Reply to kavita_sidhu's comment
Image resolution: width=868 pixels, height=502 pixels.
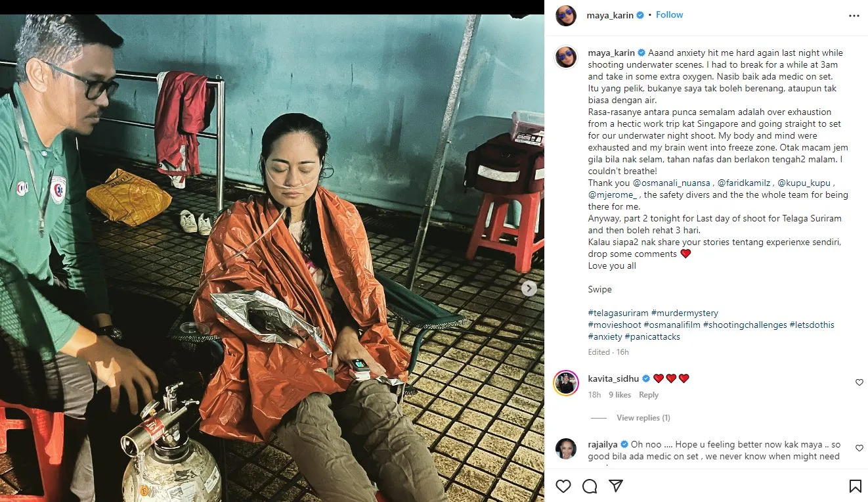coord(649,395)
